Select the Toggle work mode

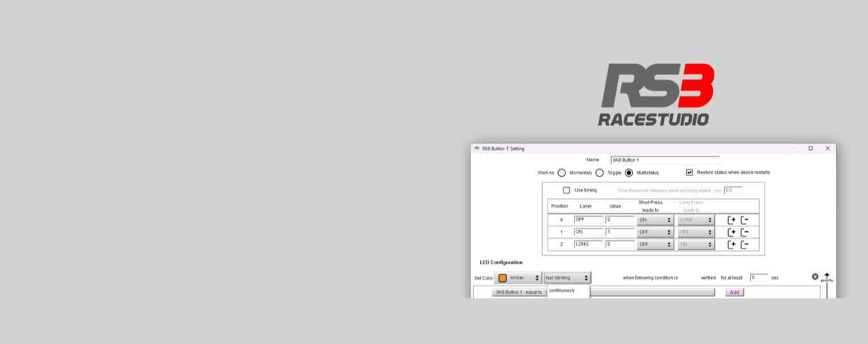tap(599, 173)
